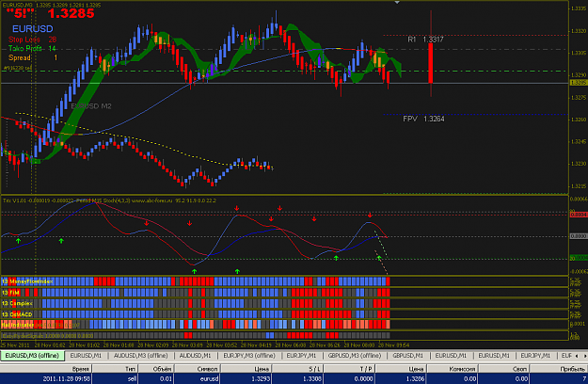Open the GBPUSD,M1 chart tab

point(407,355)
